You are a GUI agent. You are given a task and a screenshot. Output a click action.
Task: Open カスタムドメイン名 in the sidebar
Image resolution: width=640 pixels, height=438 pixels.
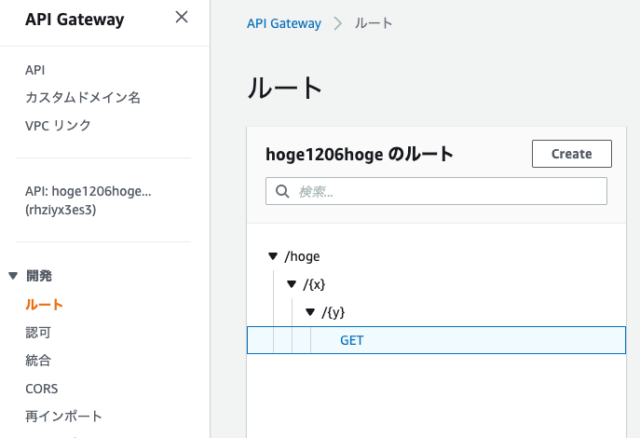[x=83, y=98]
